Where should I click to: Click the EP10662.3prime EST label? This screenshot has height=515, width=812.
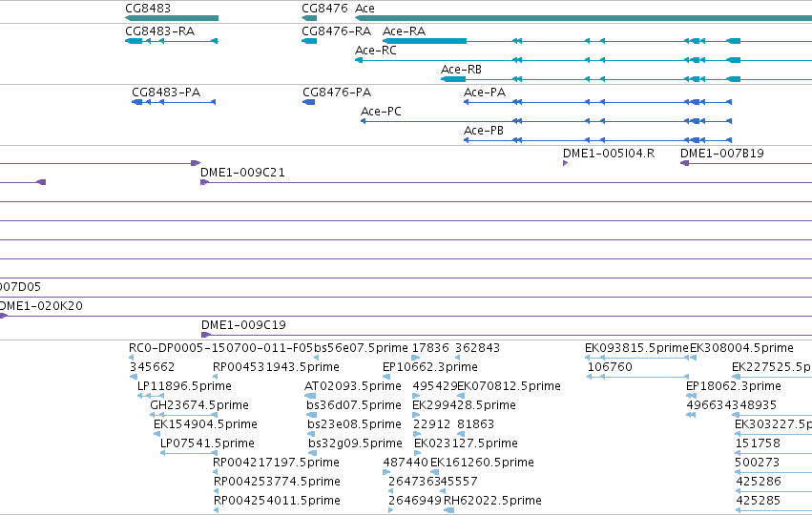[x=430, y=367]
